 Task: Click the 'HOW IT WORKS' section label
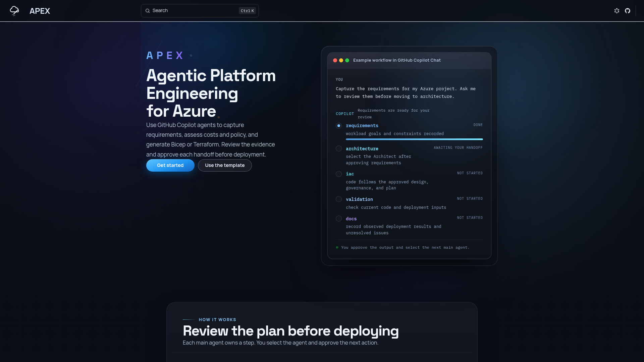[x=217, y=320]
